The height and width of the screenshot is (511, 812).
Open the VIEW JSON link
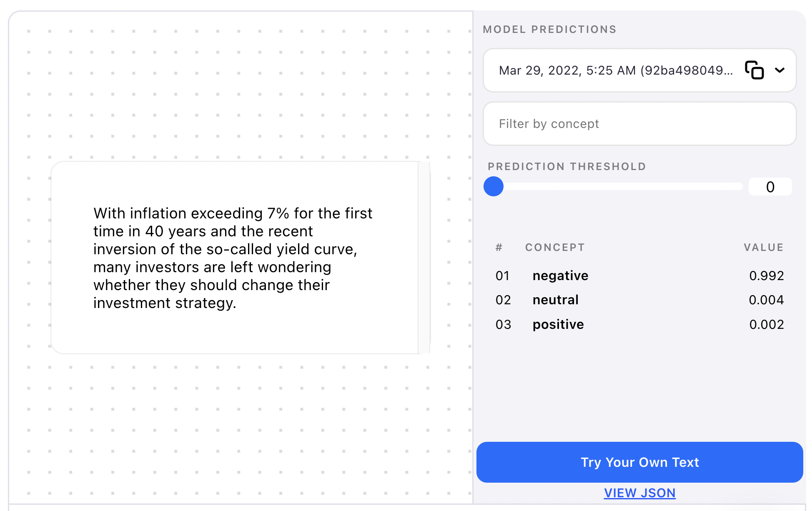coord(639,493)
